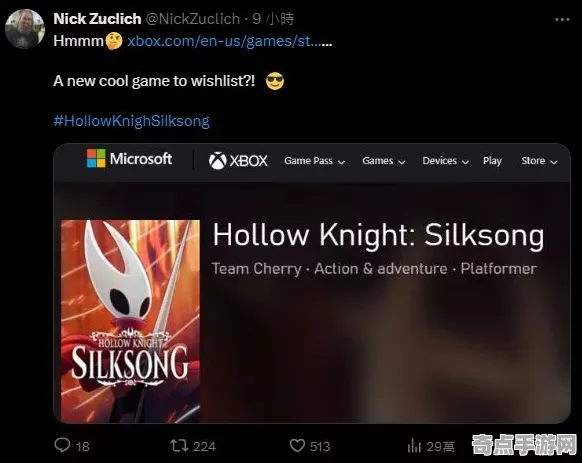This screenshot has width=582, height=463.
Task: Click the Xbox sphere logo
Action: tap(218, 161)
